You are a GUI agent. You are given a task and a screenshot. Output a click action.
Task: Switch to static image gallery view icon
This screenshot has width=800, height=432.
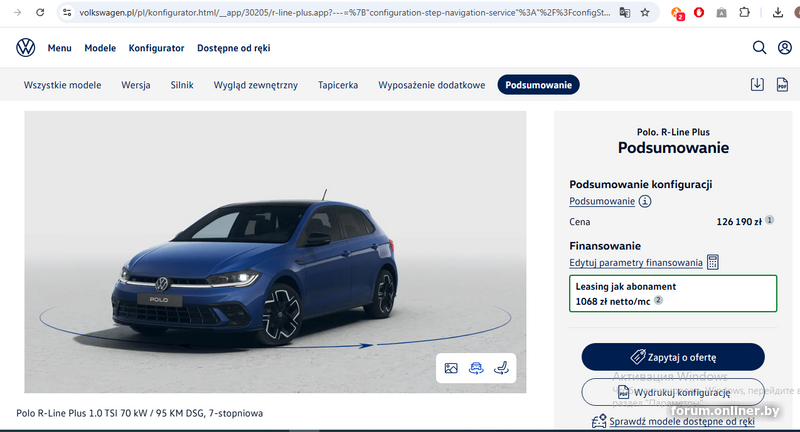click(x=451, y=368)
